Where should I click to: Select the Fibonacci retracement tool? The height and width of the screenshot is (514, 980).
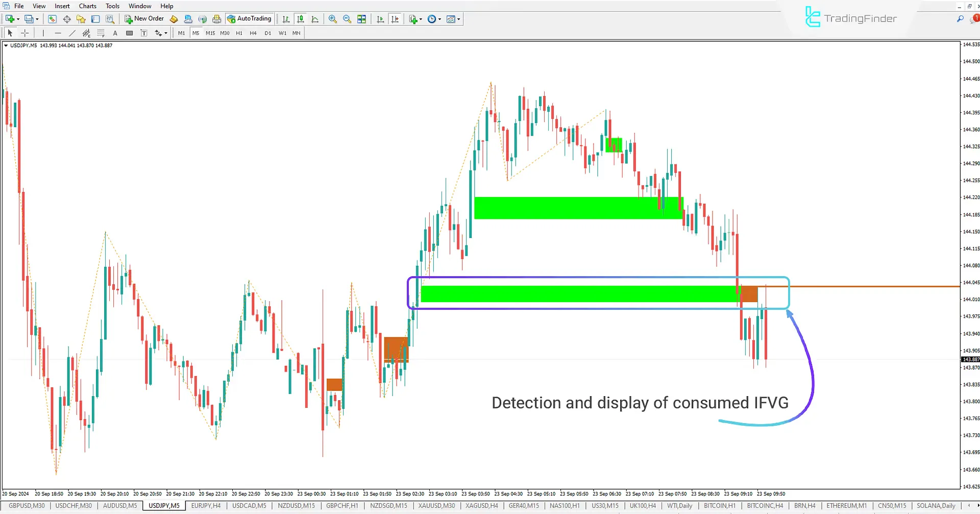[x=101, y=33]
